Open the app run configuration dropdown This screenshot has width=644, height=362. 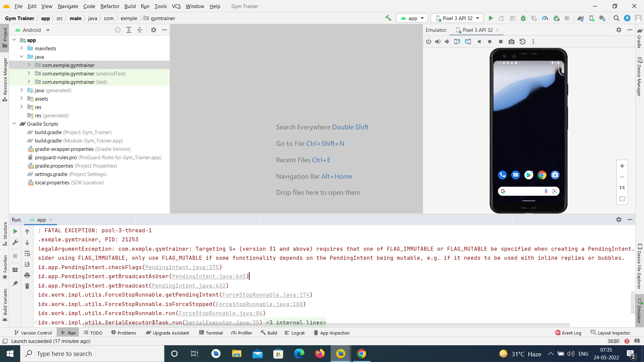412,18
